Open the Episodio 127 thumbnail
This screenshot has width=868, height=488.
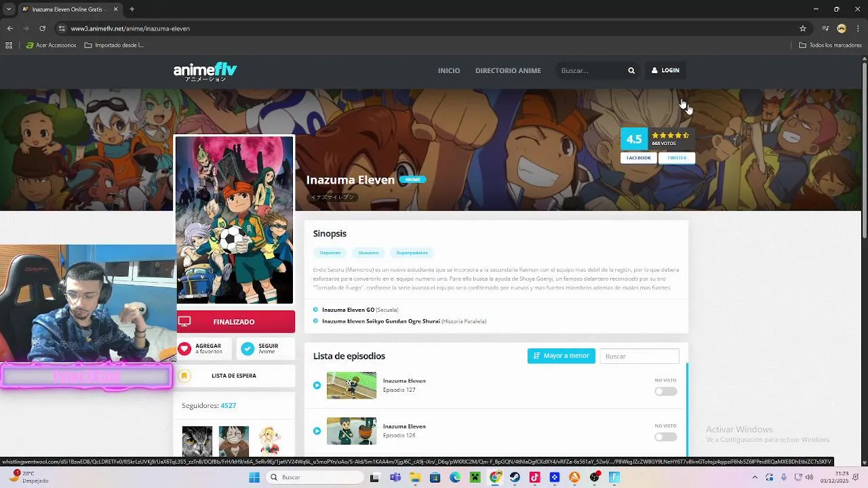tap(351, 385)
